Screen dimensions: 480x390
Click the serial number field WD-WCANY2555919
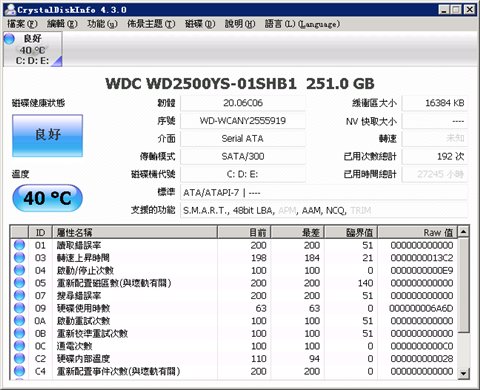click(x=243, y=121)
